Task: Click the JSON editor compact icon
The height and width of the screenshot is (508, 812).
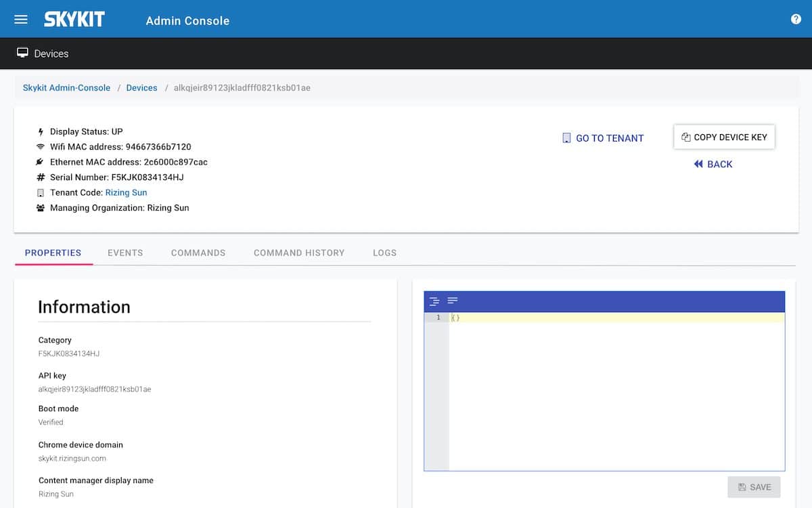Action: click(453, 301)
